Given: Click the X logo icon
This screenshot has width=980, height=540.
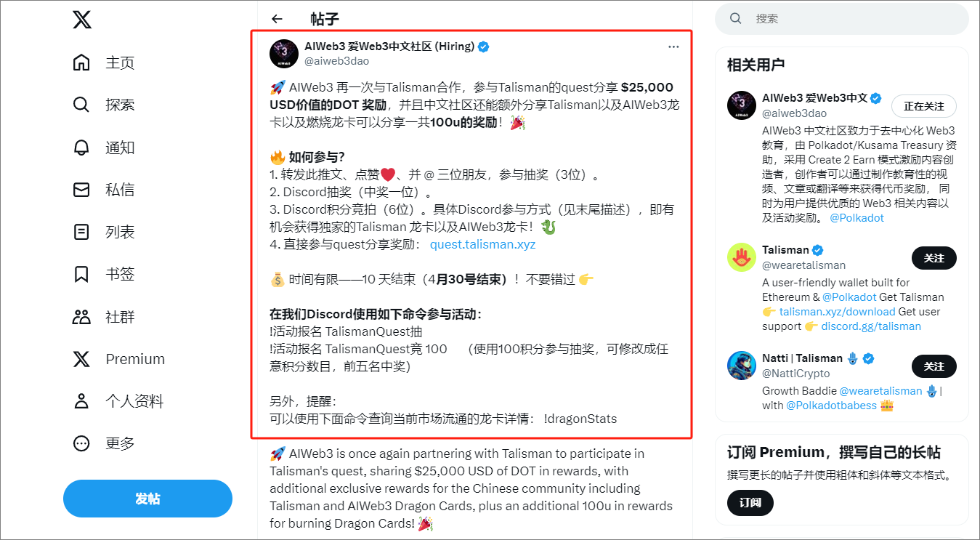Looking at the screenshot, I should coord(82,20).
